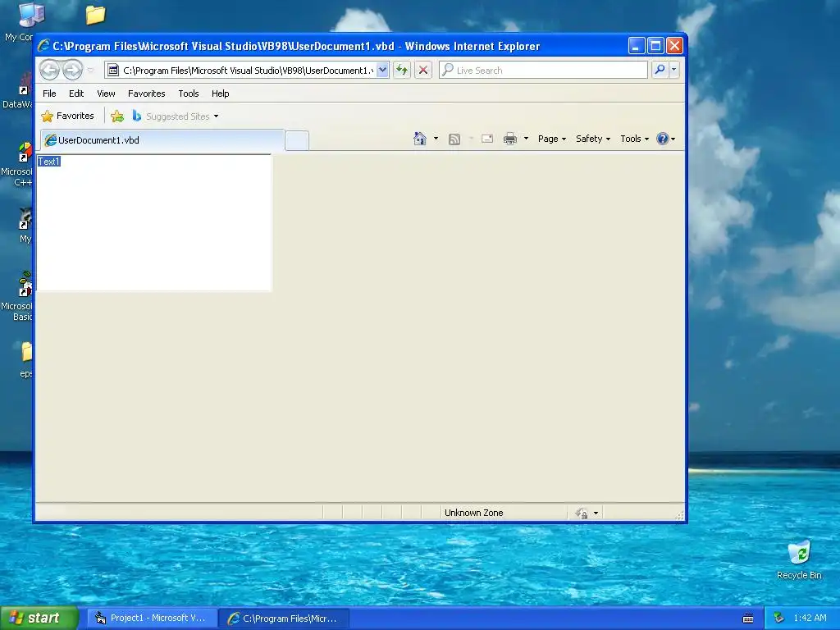Viewport: 840px width, 630px height.
Task: Open the Start menu
Action: 39,618
